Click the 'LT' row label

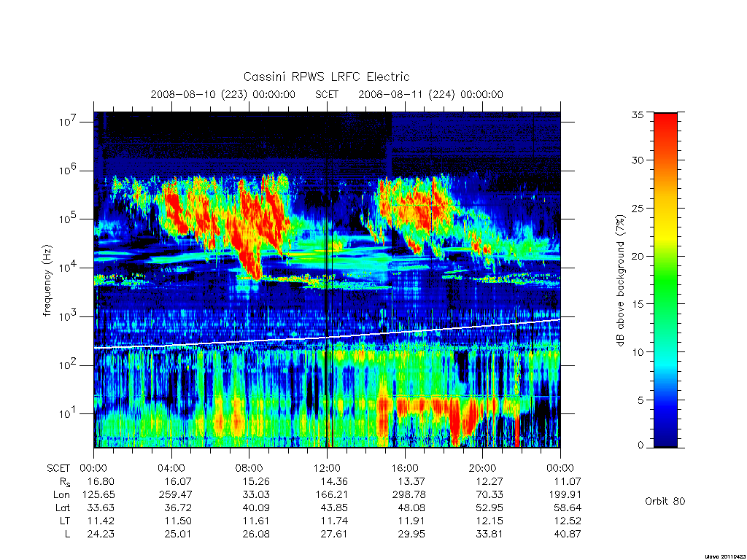click(x=65, y=521)
